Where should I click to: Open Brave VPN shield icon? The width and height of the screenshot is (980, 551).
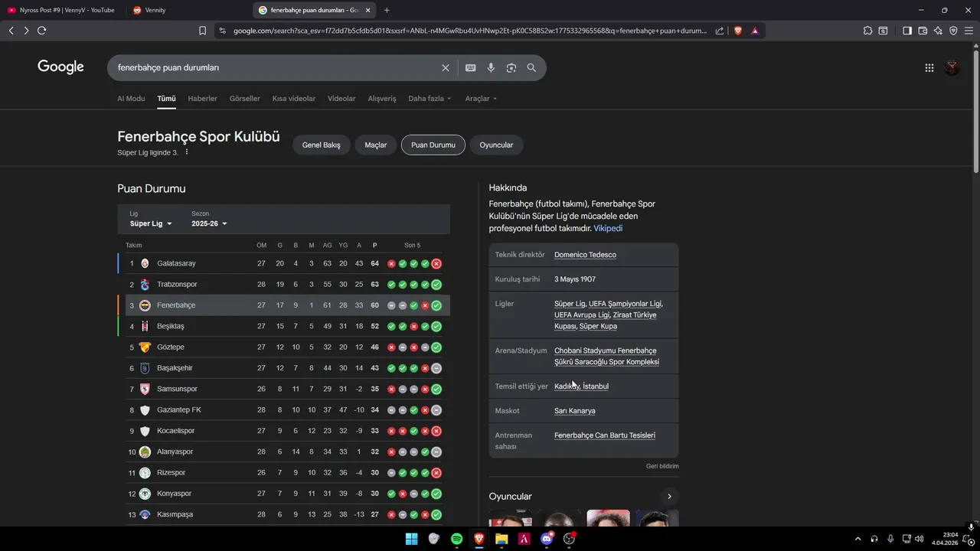953,31
